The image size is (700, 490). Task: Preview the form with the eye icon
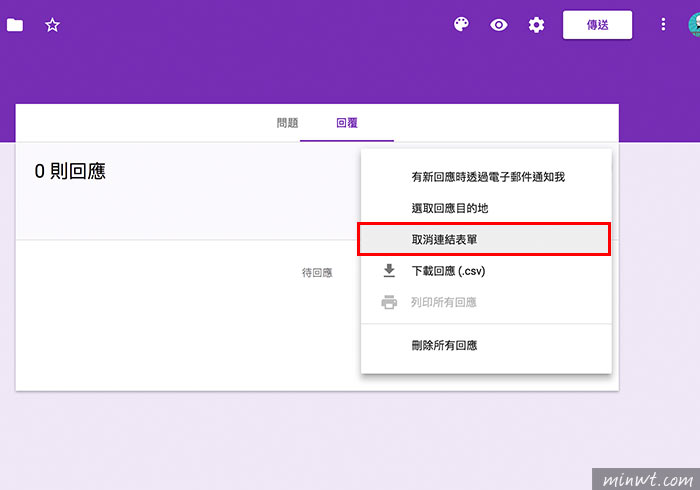(499, 25)
